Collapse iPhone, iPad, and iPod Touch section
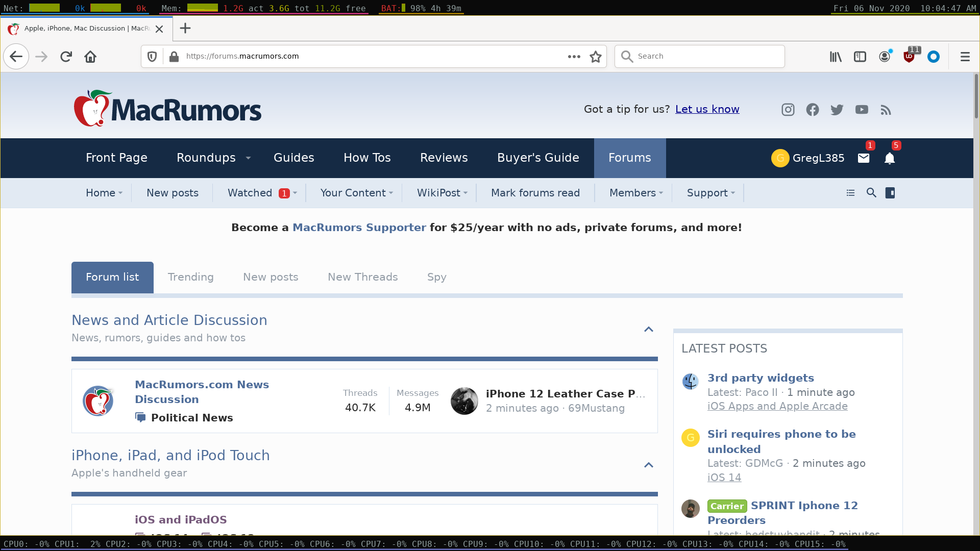The width and height of the screenshot is (980, 551). click(x=649, y=465)
